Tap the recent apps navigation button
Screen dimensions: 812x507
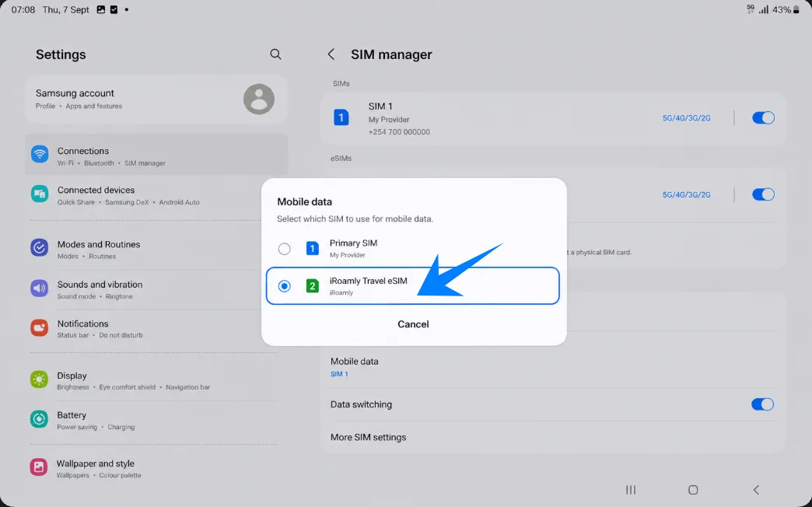(630, 490)
